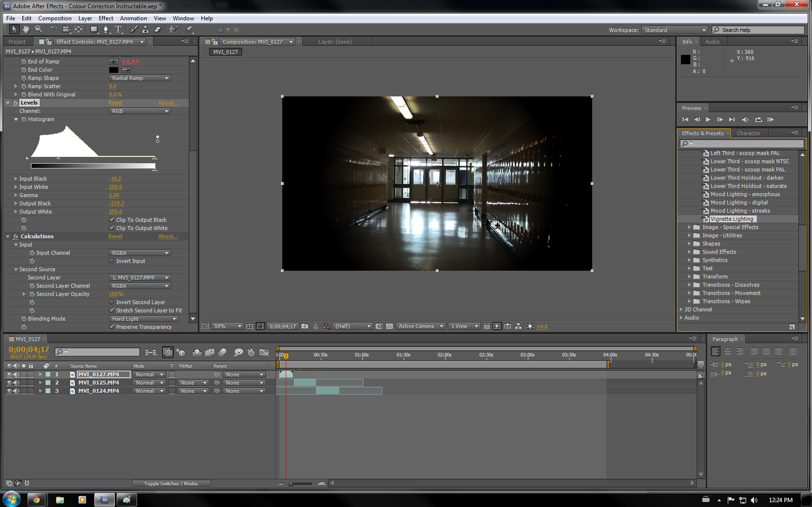
Task: Open the Blending Mode dropdown
Action: [143, 319]
